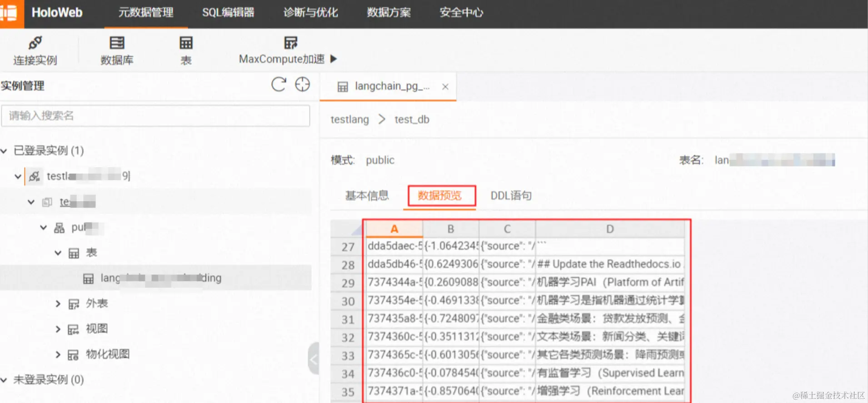868x403 pixels.
Task: Expand the 外表 tree folder
Action: click(58, 303)
